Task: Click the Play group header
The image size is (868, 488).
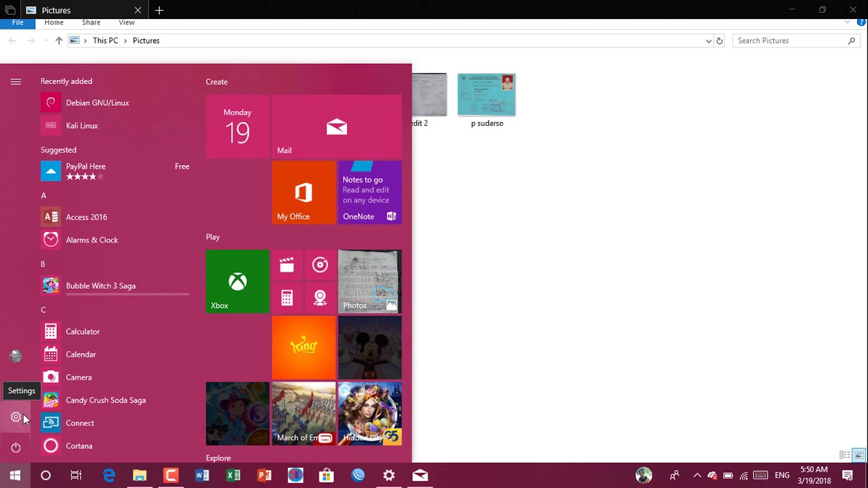Action: (213, 237)
